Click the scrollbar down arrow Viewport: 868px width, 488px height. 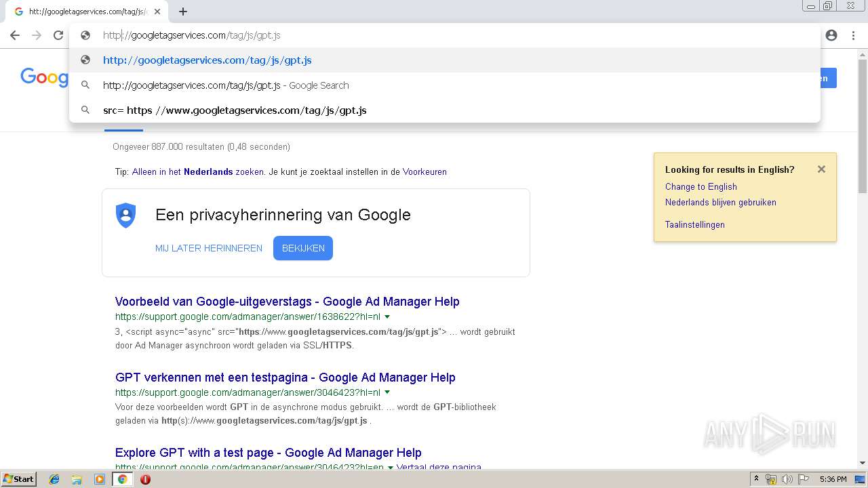(x=863, y=464)
